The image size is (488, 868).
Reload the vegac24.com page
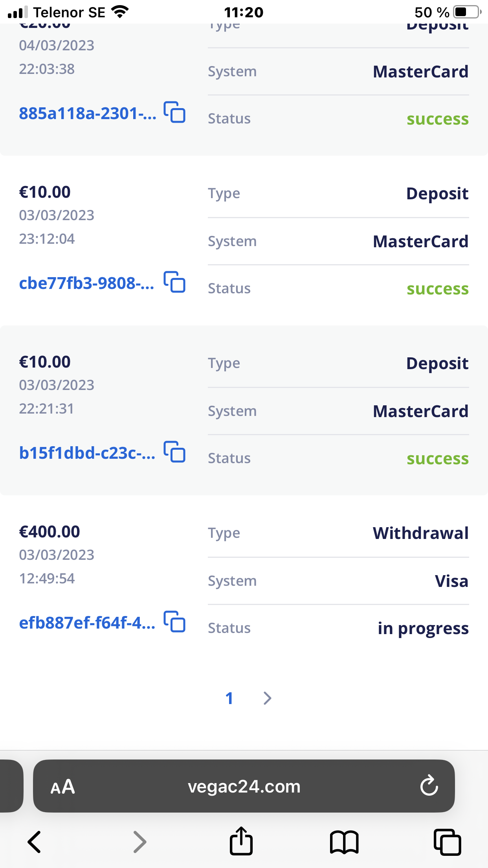[429, 786]
